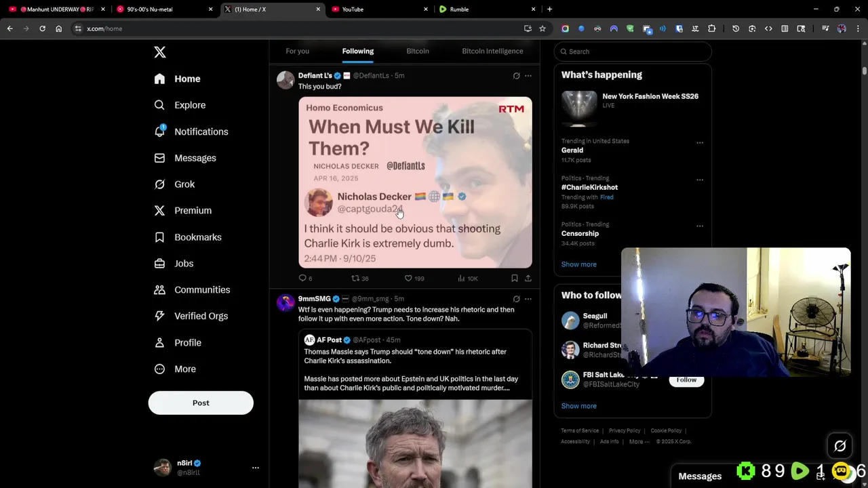Screen dimensions: 868x488
Task: Open account options beside n8irl
Action: (x=255, y=468)
